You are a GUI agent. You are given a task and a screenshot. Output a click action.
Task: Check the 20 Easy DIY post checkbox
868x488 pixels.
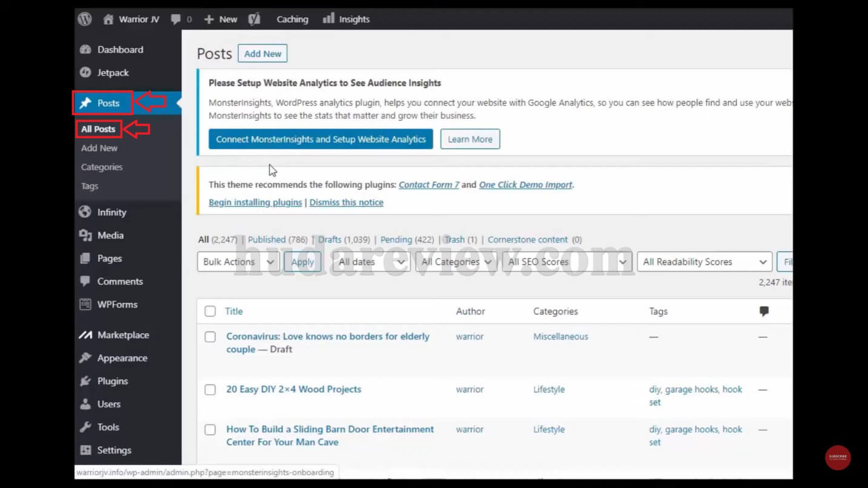(210, 390)
